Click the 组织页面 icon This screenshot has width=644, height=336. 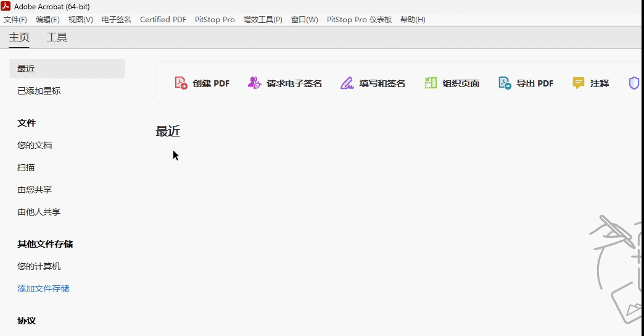click(x=431, y=83)
